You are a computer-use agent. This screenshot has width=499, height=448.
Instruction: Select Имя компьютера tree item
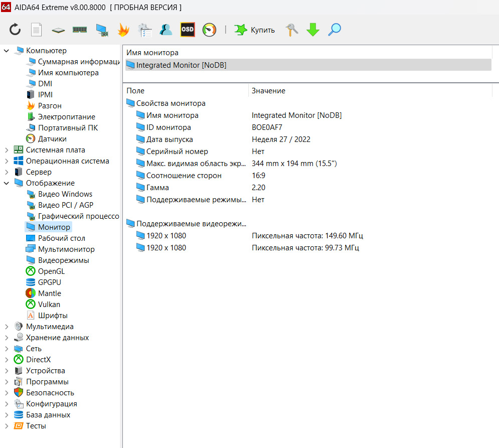click(x=62, y=73)
